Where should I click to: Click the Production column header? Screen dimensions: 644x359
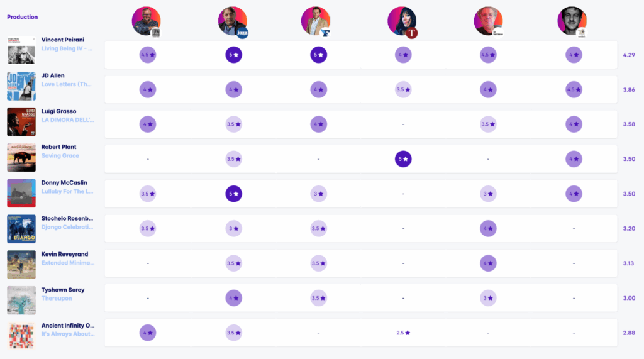(23, 17)
